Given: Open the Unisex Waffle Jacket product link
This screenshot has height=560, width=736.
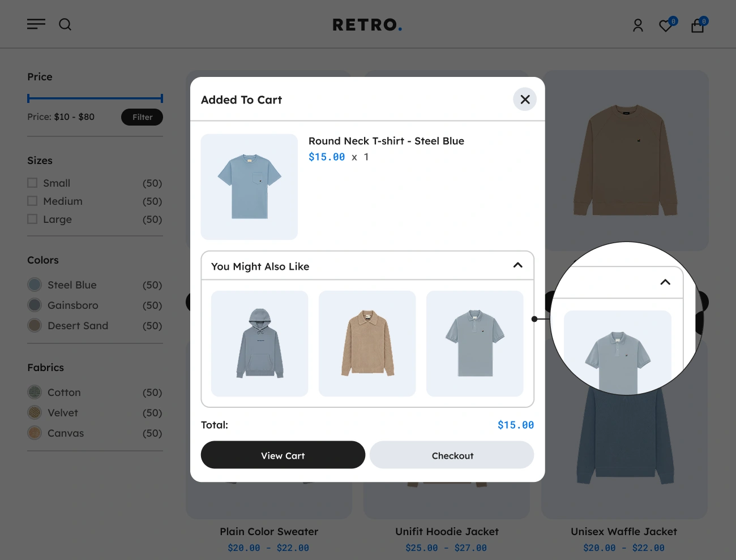Looking at the screenshot, I should [624, 532].
